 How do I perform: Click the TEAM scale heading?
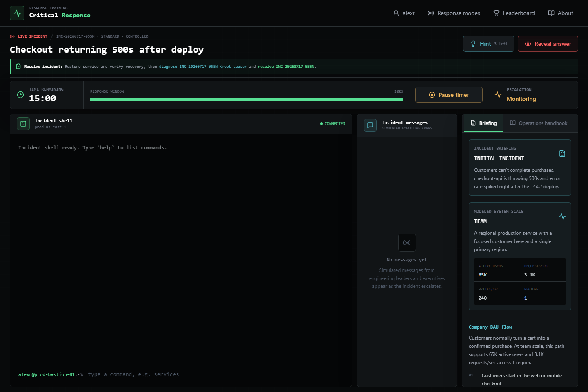(481, 221)
